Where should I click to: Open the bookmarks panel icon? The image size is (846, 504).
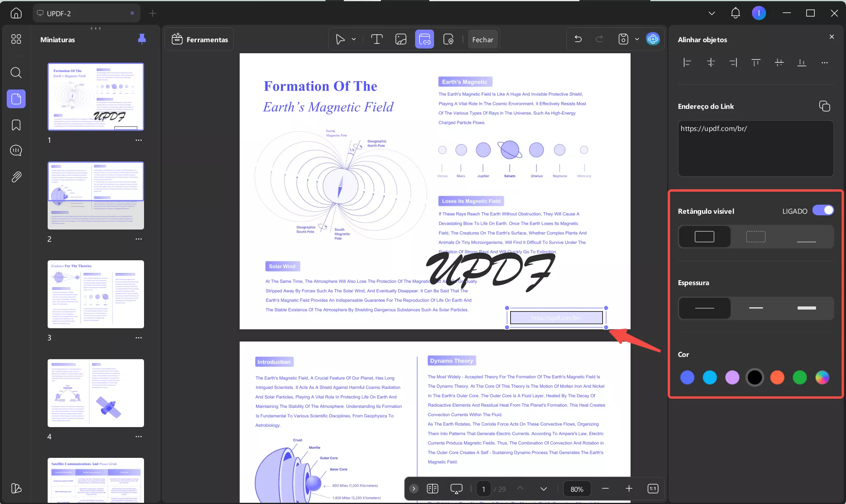(x=16, y=125)
